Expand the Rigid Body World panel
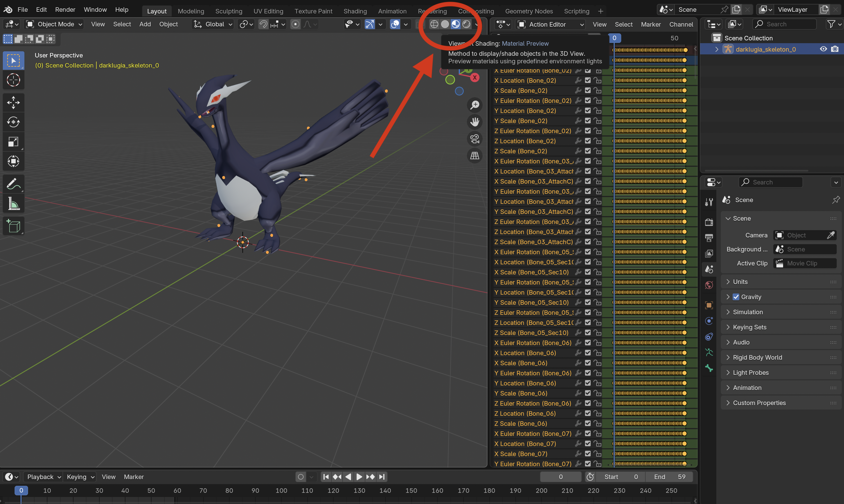Viewport: 844px width, 504px height. pos(781,358)
